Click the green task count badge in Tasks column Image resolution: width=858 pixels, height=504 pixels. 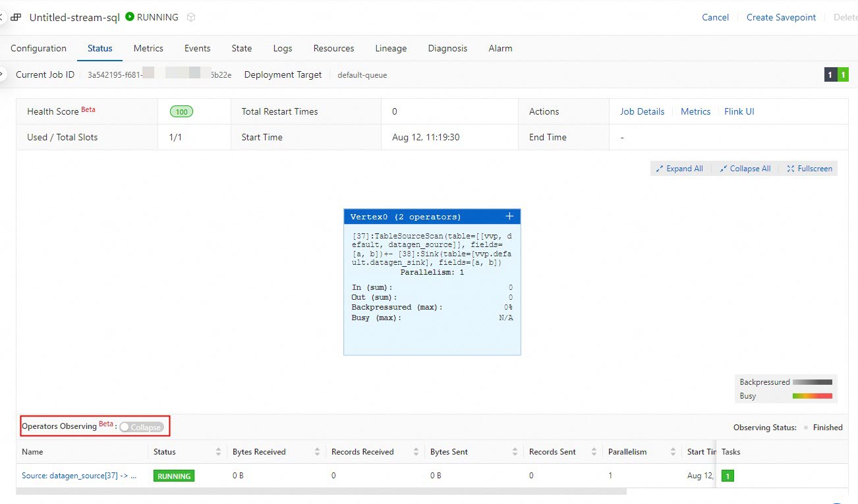[x=728, y=476]
